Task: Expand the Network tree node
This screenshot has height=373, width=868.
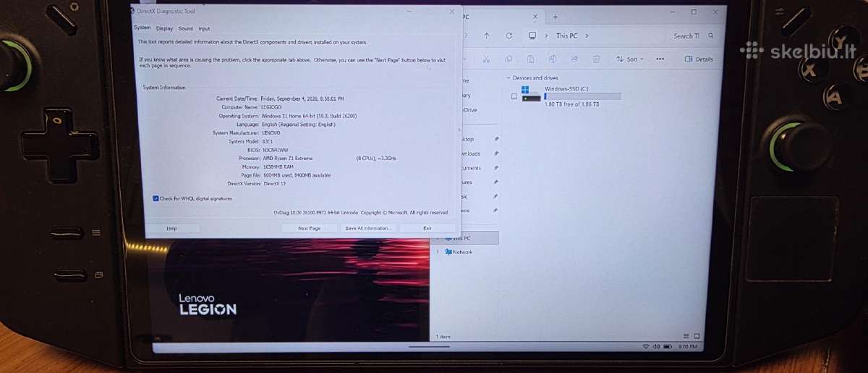Action: (x=437, y=252)
